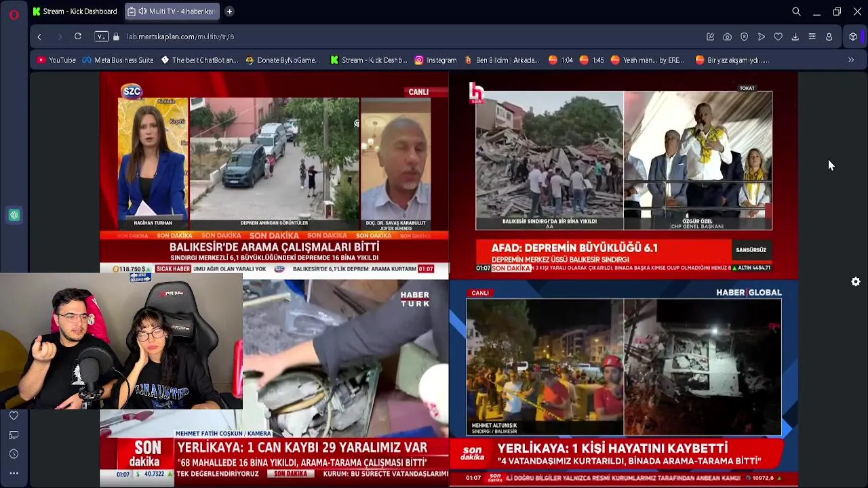Click the SZC channel logo

(132, 91)
